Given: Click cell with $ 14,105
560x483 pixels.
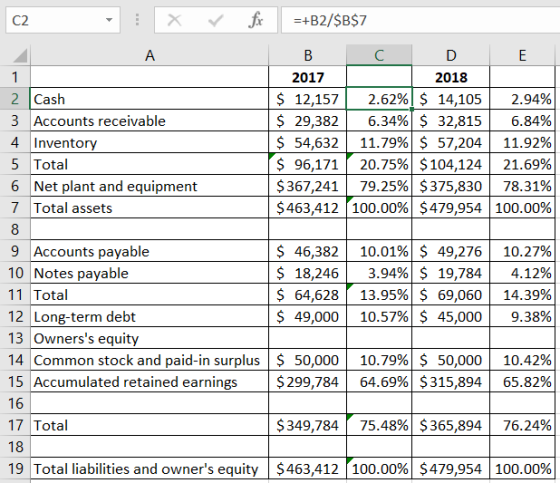Looking at the screenshot, I should tap(451, 99).
